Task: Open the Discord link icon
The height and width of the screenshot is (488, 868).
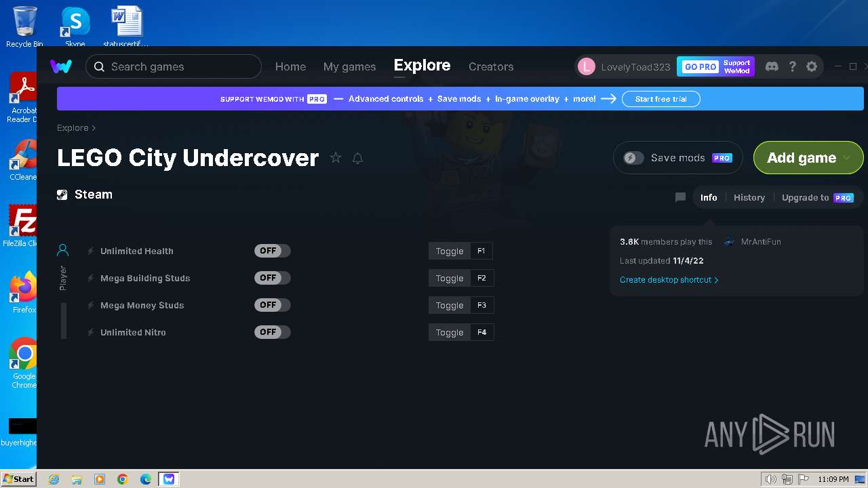Action: click(x=772, y=66)
